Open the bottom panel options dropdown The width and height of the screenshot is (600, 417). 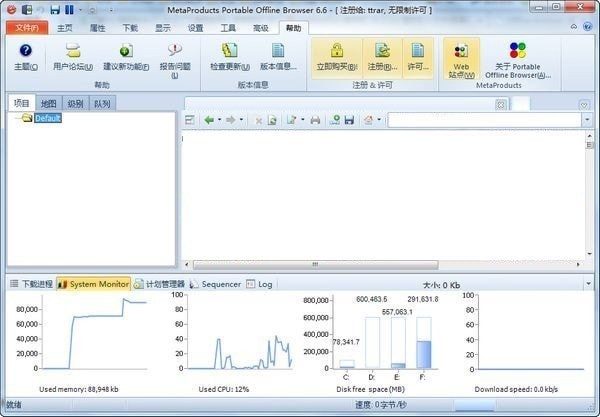tap(589, 284)
